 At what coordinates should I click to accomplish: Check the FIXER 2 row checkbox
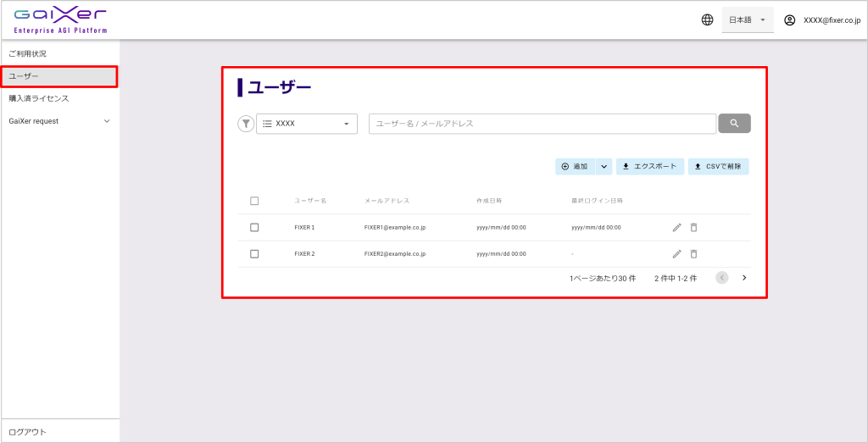[x=254, y=253]
